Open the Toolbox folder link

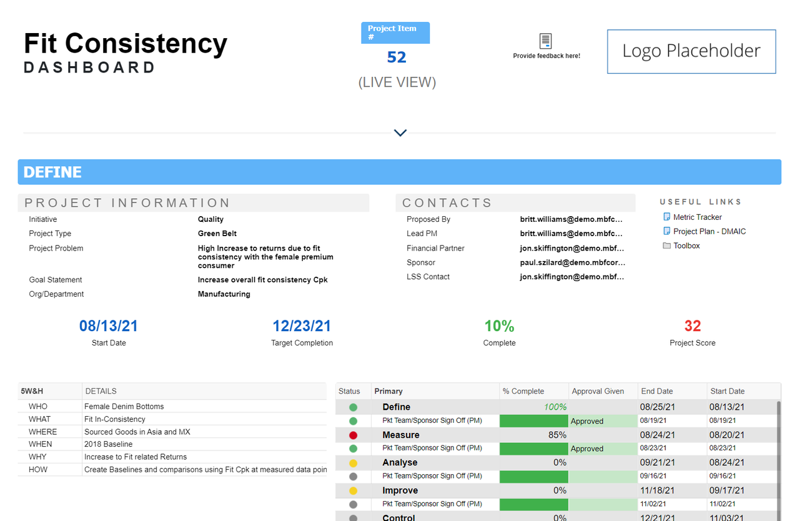point(686,246)
